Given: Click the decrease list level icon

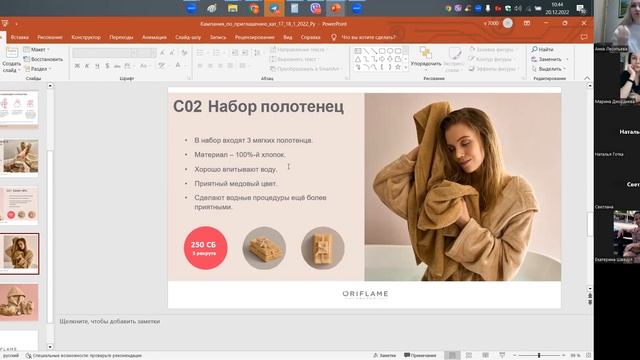Looking at the screenshot, I should [235, 53].
